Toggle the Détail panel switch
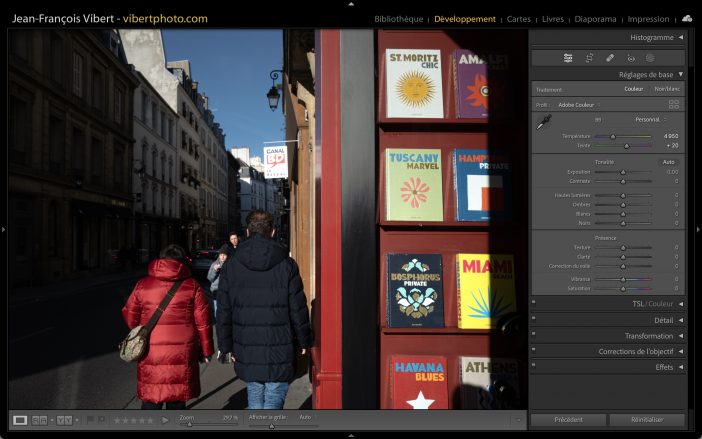Screen dimensions: 702x439 (534, 320)
